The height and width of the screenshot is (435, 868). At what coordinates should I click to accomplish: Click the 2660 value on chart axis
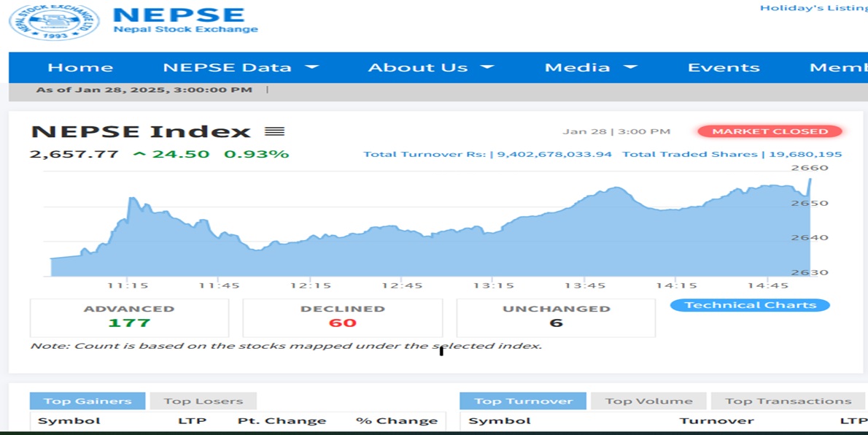[x=810, y=168]
